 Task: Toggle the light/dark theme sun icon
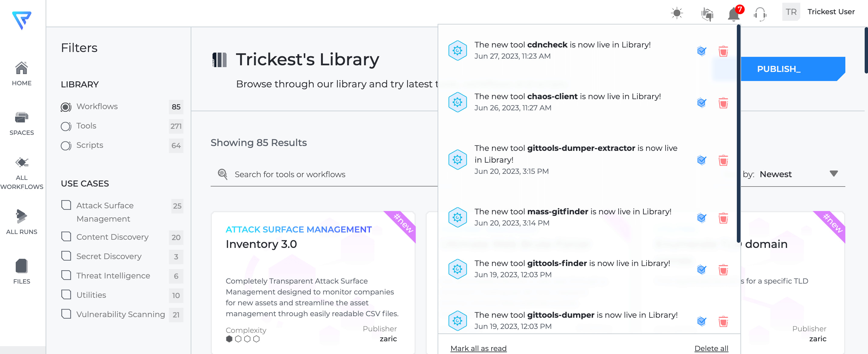coord(677,13)
